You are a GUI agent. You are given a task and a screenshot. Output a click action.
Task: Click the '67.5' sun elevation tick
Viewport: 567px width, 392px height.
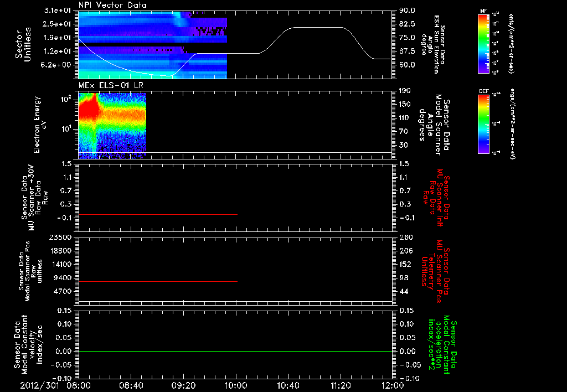(407, 51)
